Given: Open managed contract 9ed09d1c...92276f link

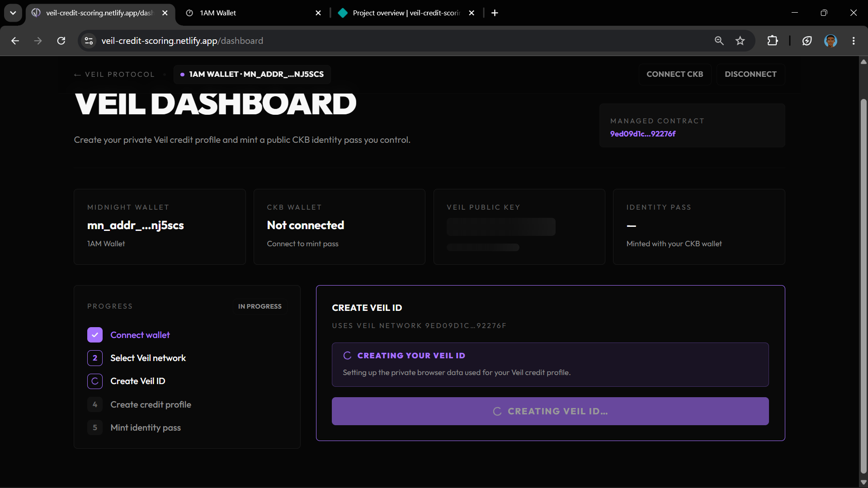Looking at the screenshot, I should [x=642, y=134].
